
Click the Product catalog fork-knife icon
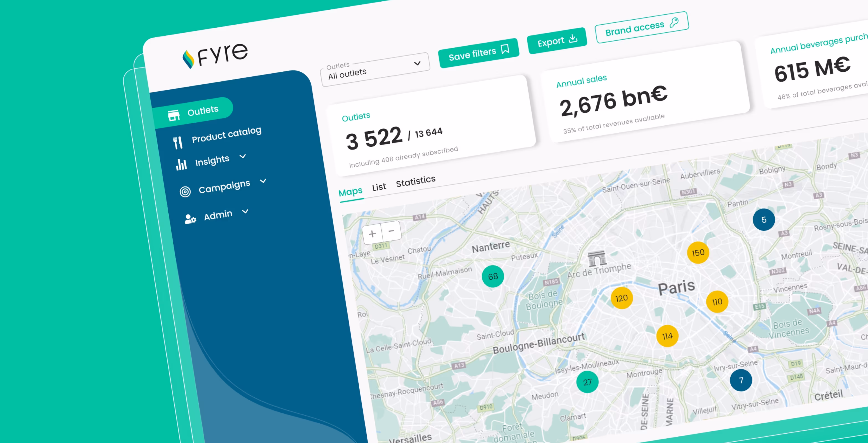178,142
